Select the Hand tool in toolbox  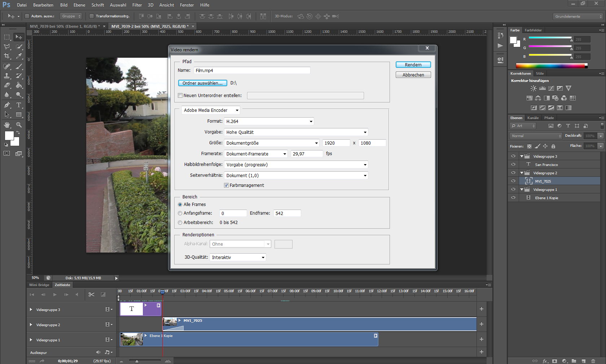point(7,125)
